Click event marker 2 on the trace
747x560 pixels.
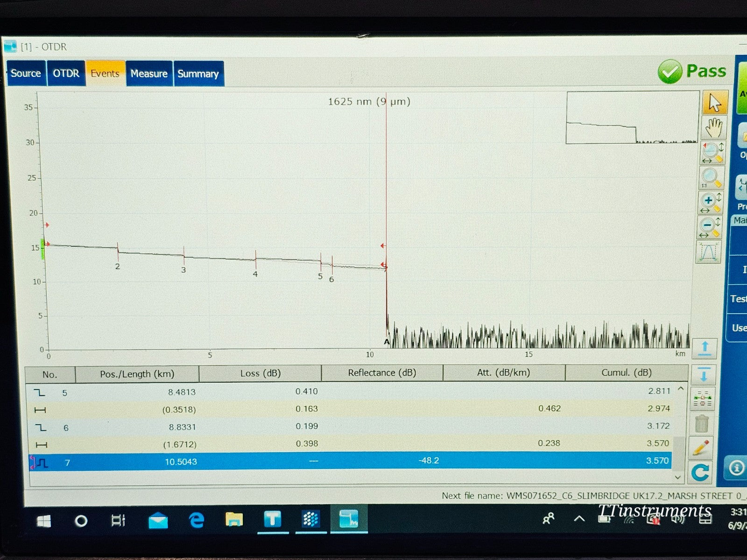[x=118, y=266]
